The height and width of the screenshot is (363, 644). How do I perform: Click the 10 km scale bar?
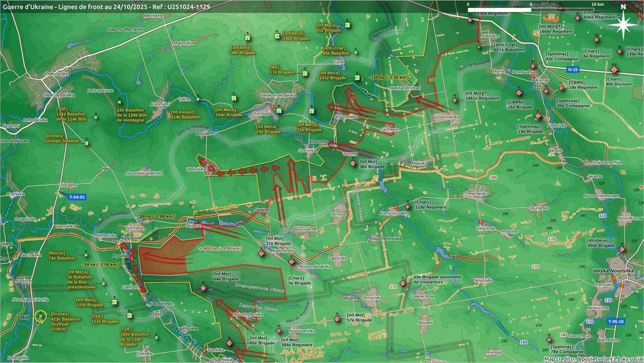tap(531, 10)
